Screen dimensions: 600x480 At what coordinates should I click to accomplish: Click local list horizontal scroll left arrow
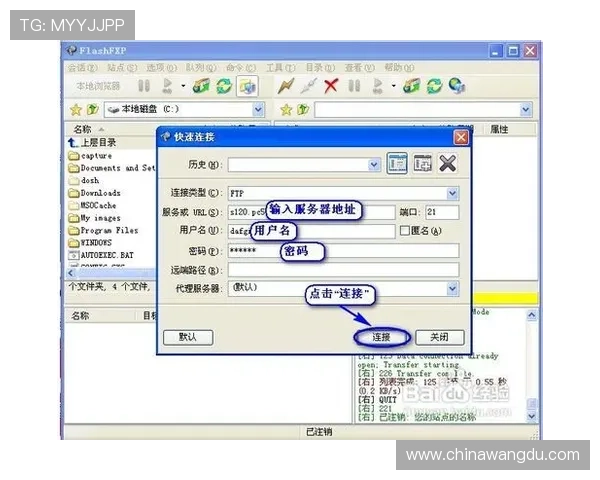pos(70,273)
